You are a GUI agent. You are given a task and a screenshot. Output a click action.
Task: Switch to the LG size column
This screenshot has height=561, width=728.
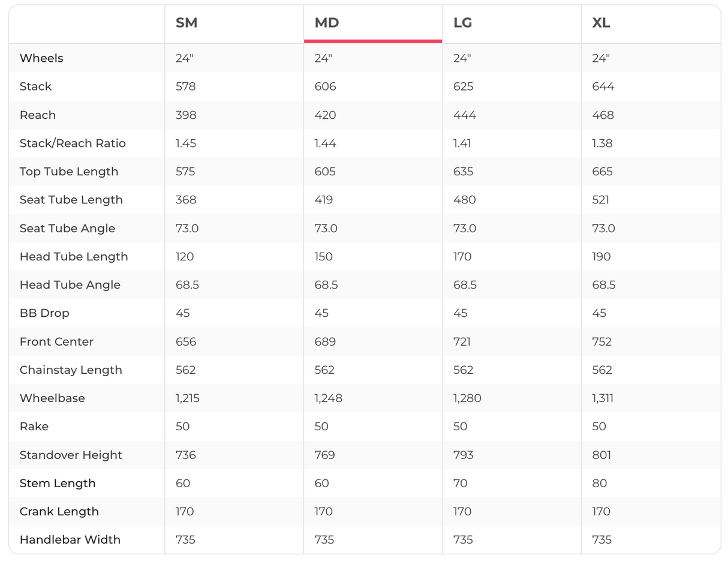click(462, 23)
